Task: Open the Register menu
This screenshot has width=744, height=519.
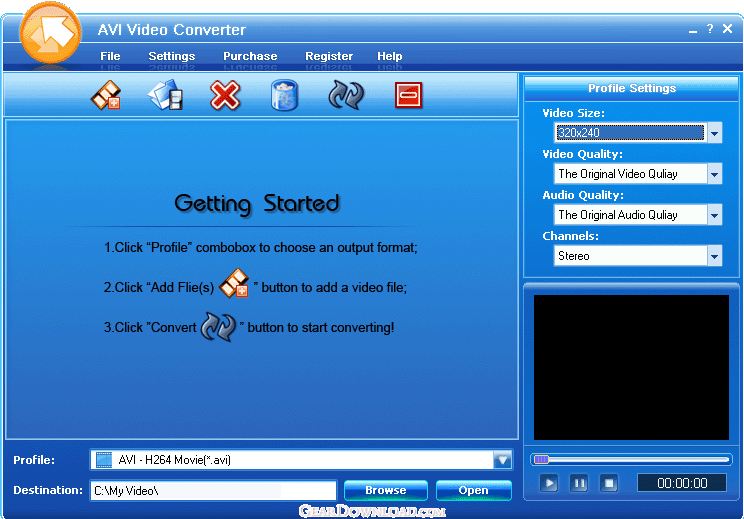Action: [329, 56]
